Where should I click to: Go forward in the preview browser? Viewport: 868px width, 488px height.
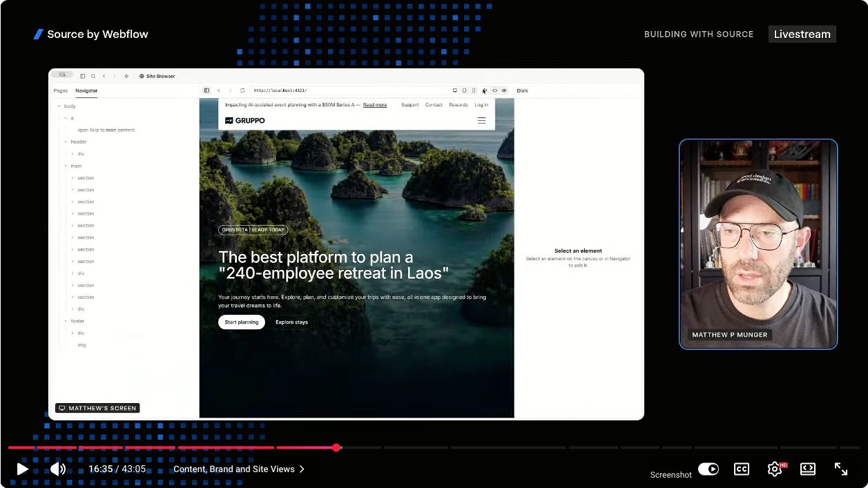[x=230, y=90]
